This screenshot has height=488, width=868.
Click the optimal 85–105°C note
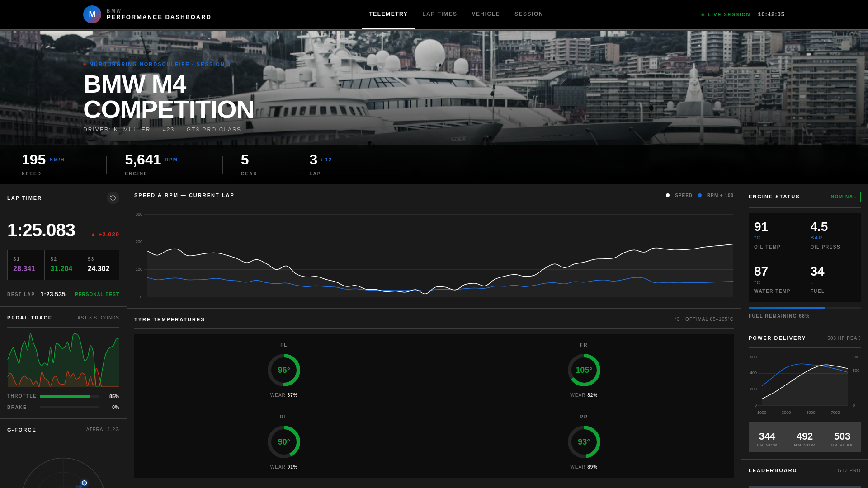click(704, 319)
